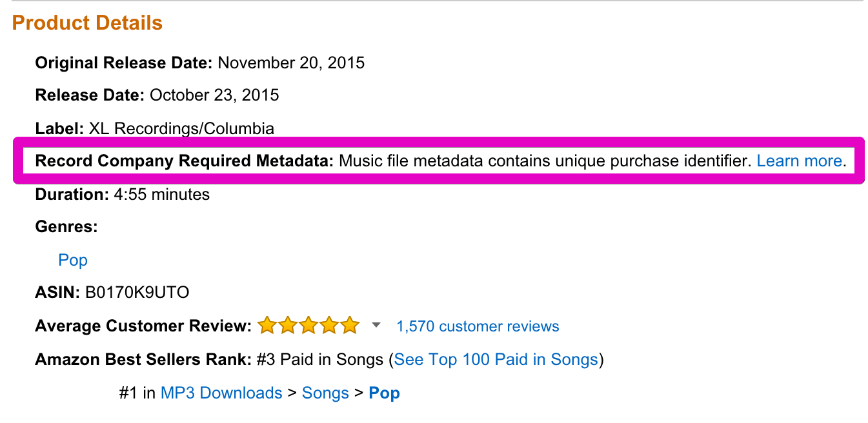Click the Record Company Required Metadata label
This screenshot has width=868, height=423.
click(x=185, y=161)
